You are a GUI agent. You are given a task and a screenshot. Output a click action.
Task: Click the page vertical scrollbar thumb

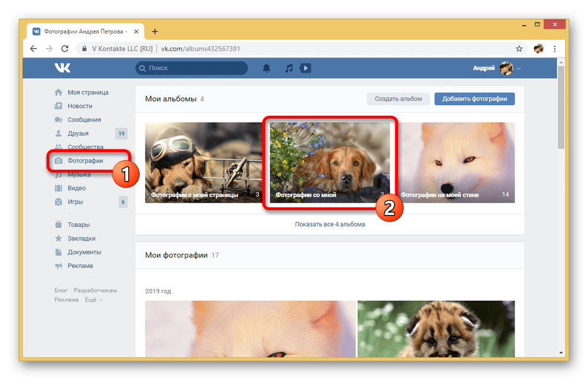(x=561, y=107)
